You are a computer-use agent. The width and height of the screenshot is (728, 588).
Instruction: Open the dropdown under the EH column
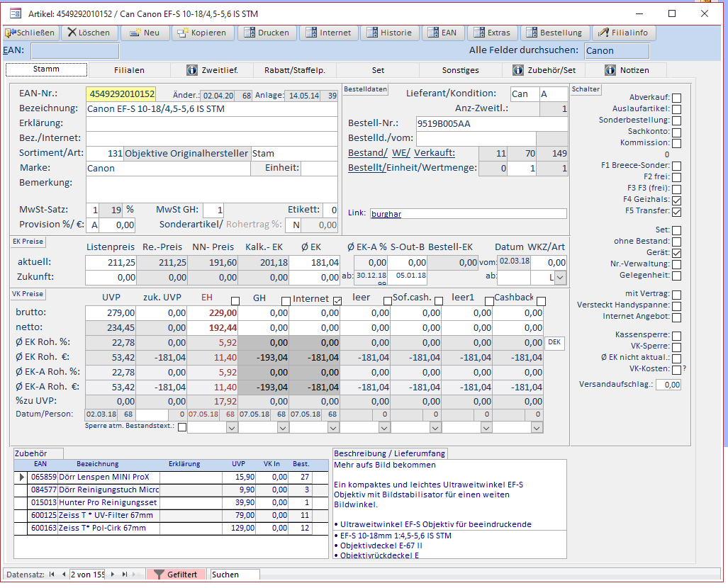(232, 427)
